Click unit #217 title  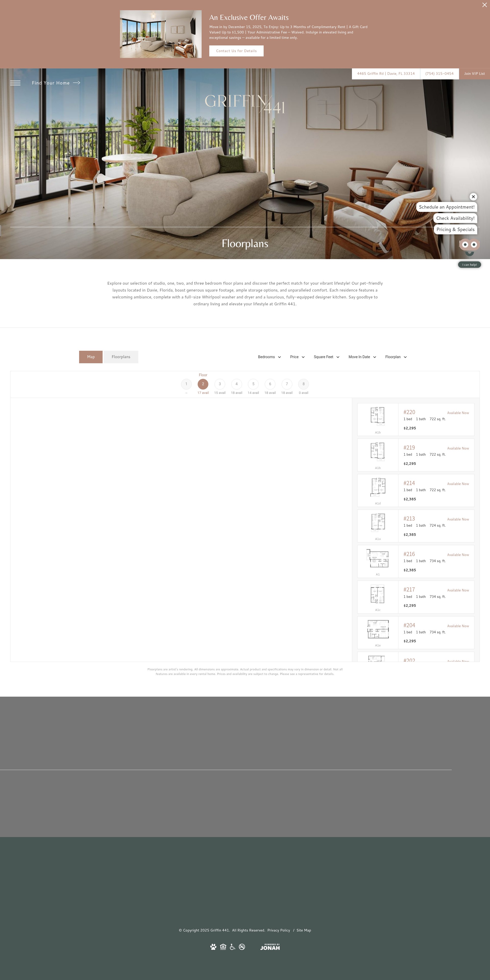pyautogui.click(x=409, y=590)
